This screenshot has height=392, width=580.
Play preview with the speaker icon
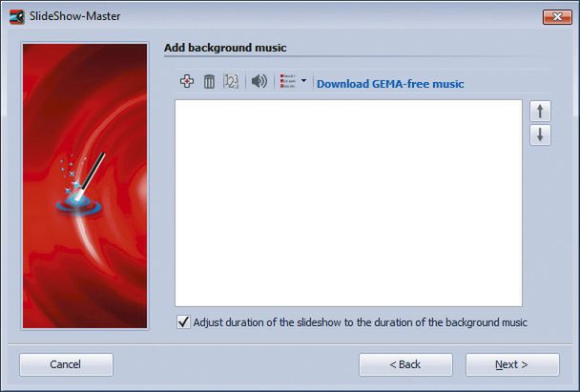click(259, 81)
